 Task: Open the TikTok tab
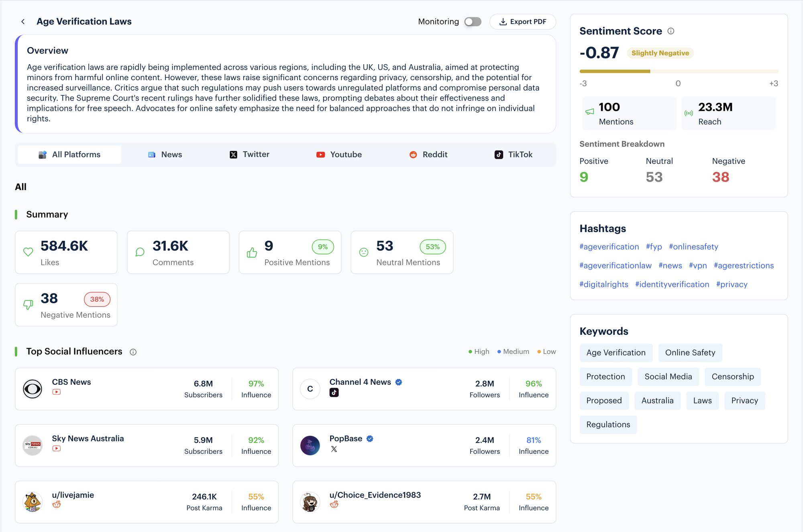(514, 154)
